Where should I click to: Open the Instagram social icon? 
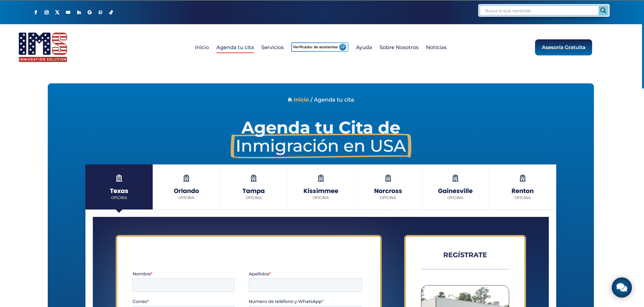46,12
